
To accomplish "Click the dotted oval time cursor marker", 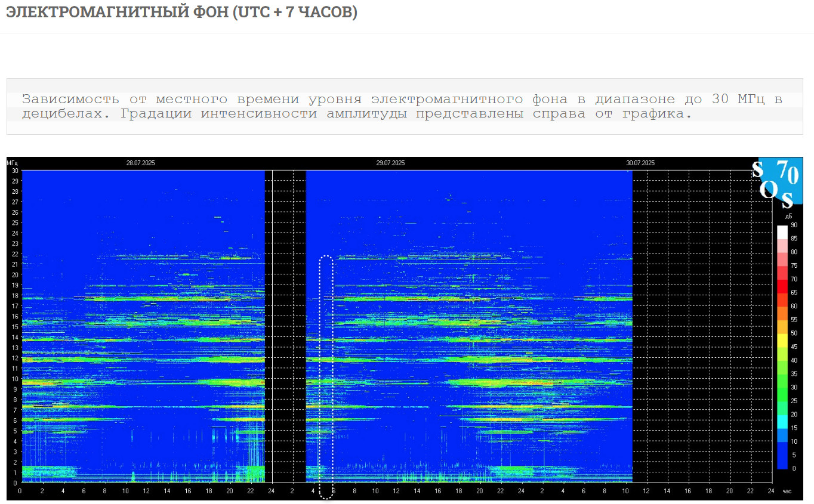I will (x=326, y=376).
